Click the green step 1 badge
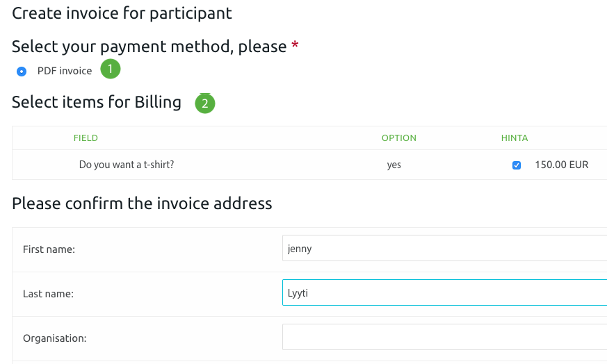 [x=111, y=69]
